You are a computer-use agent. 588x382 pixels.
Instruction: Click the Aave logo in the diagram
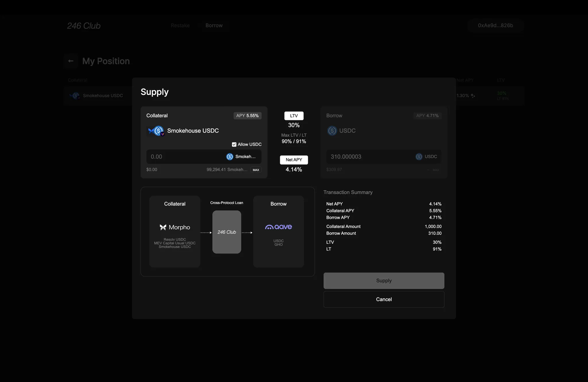click(x=278, y=227)
